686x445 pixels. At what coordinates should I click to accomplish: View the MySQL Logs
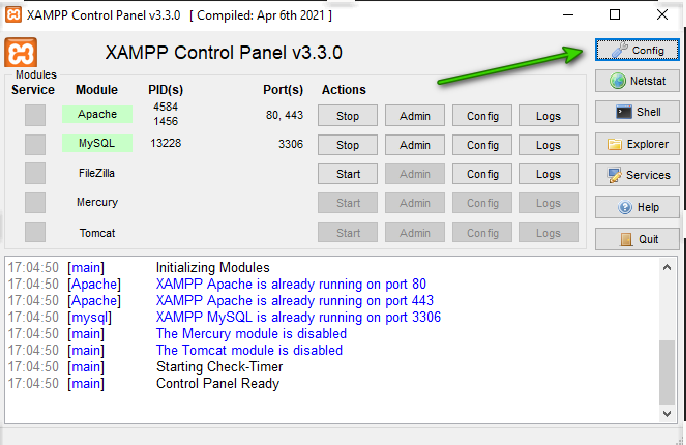548,145
